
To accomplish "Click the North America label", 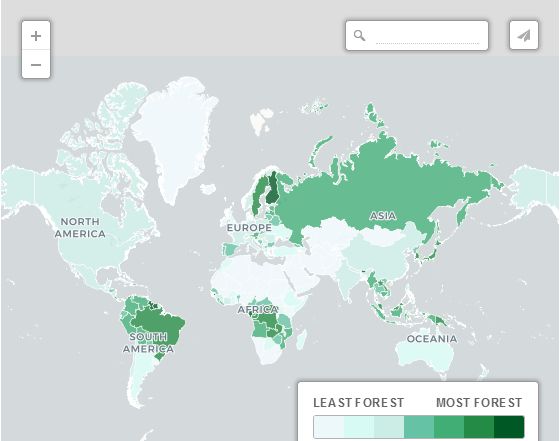I will click(x=80, y=228).
